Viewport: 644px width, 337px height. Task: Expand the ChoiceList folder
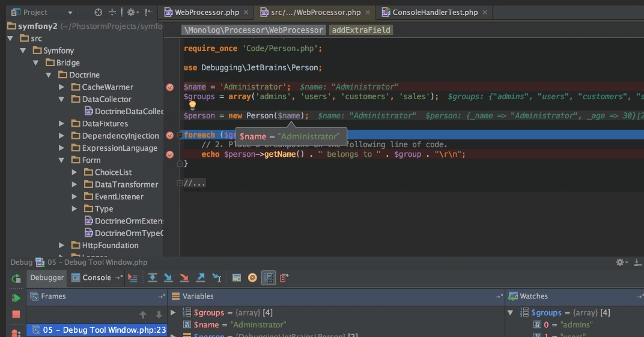click(x=74, y=172)
